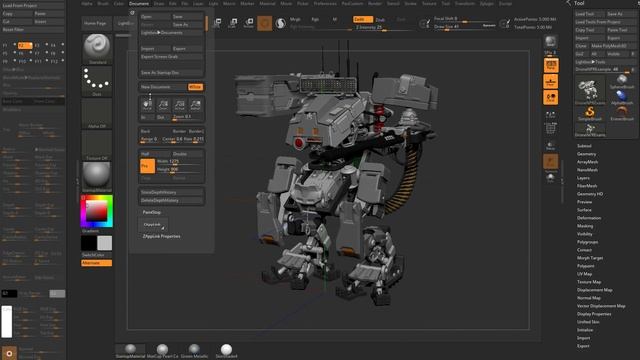This screenshot has height=360, width=640.
Task: Expand the Layers section
Action: tap(583, 178)
